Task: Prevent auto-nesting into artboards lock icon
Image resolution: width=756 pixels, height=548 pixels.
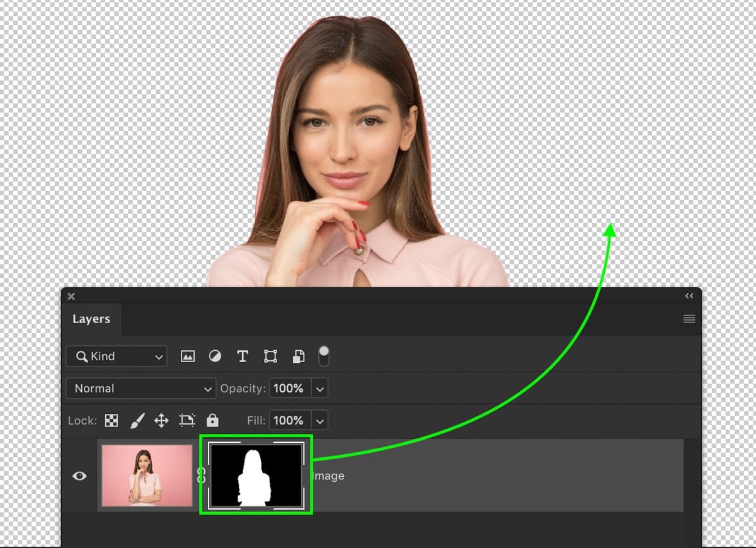Action: click(x=187, y=421)
